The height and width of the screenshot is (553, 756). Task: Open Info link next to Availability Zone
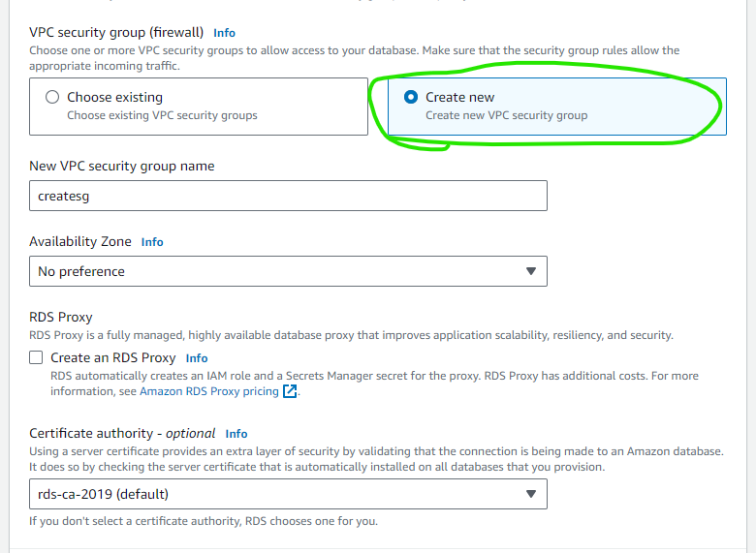pyautogui.click(x=152, y=242)
